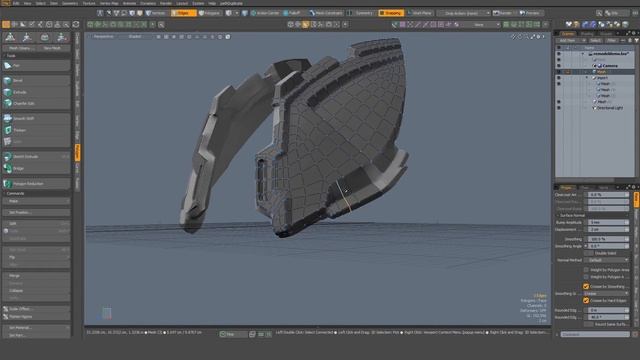Run the Flatten Ngons command

tap(36, 316)
